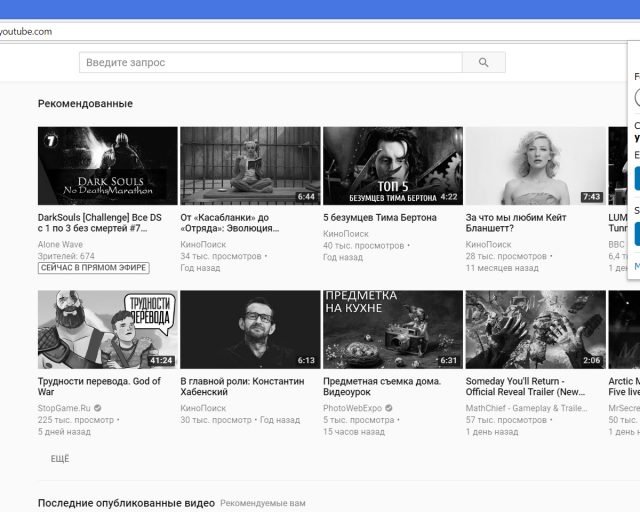Open КиноПоиск channel under the Тима Бертона video
The image size is (640, 512).
click(x=346, y=234)
